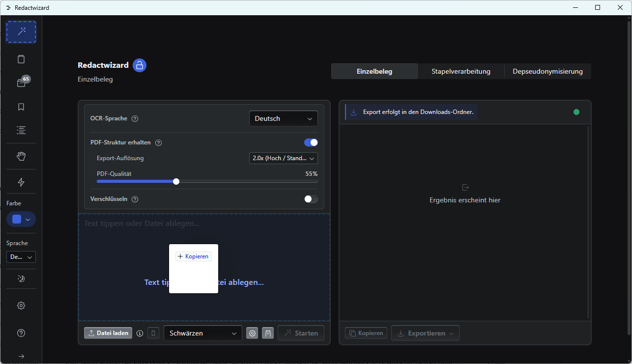Open the Schwärzen mode dropdown
The image size is (632, 364).
(x=203, y=333)
